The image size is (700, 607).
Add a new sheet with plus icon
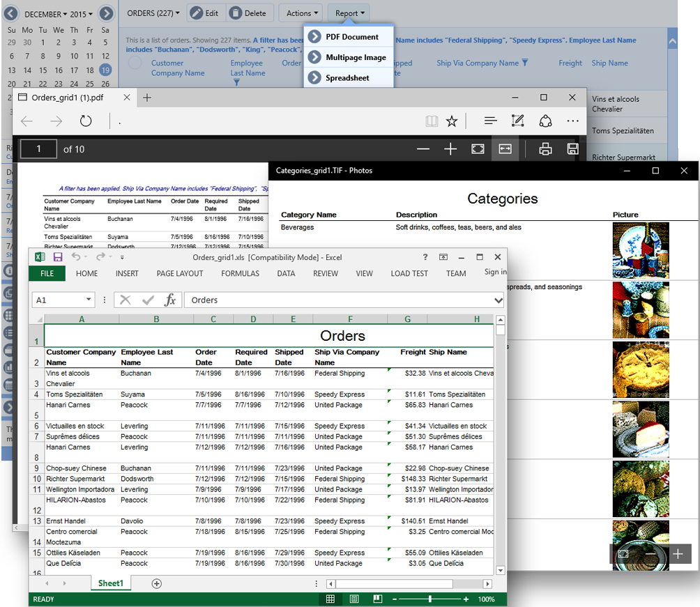[x=157, y=583]
